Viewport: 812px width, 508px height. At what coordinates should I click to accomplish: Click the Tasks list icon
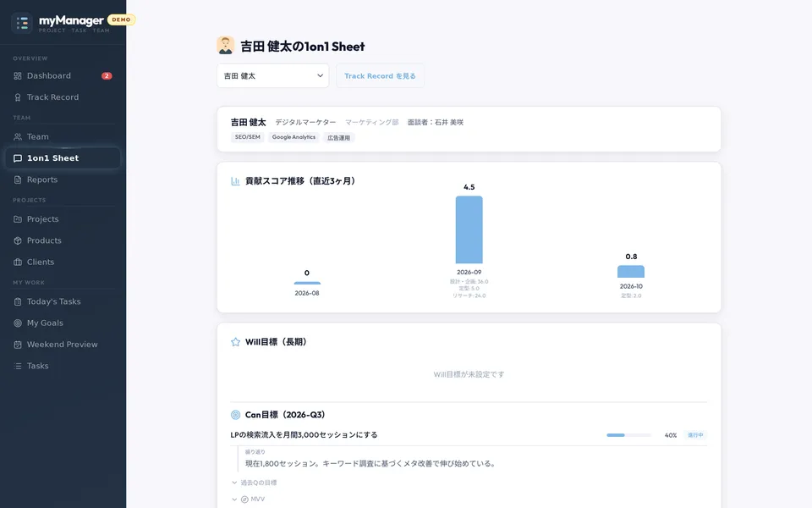[x=18, y=366]
